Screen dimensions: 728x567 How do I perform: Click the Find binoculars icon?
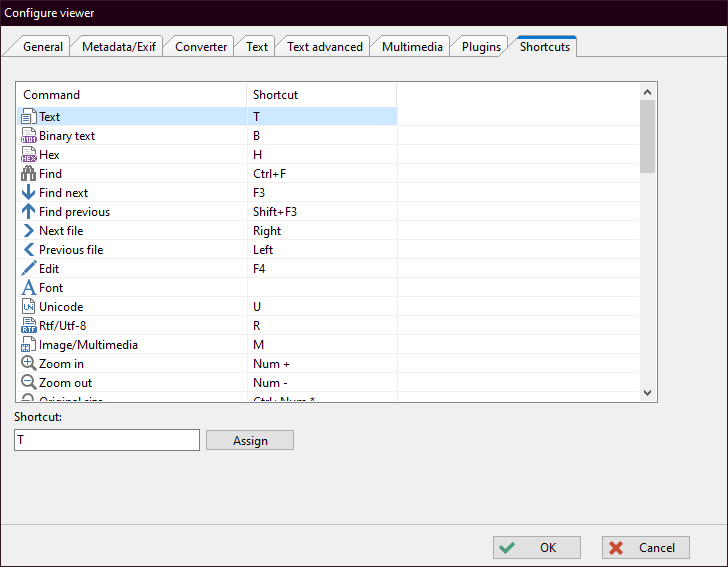pyautogui.click(x=28, y=174)
